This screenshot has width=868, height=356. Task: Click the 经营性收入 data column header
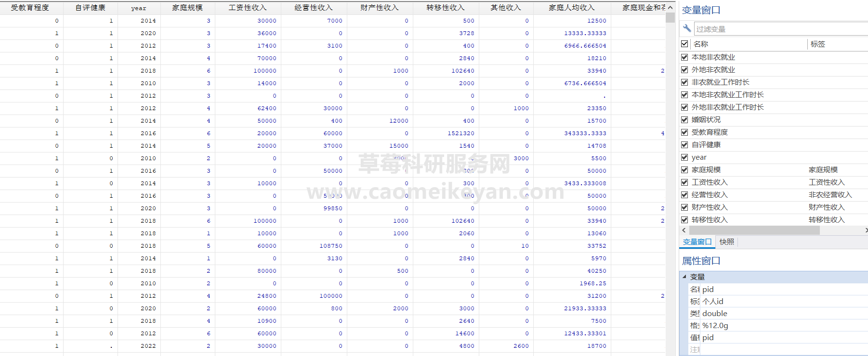[314, 8]
